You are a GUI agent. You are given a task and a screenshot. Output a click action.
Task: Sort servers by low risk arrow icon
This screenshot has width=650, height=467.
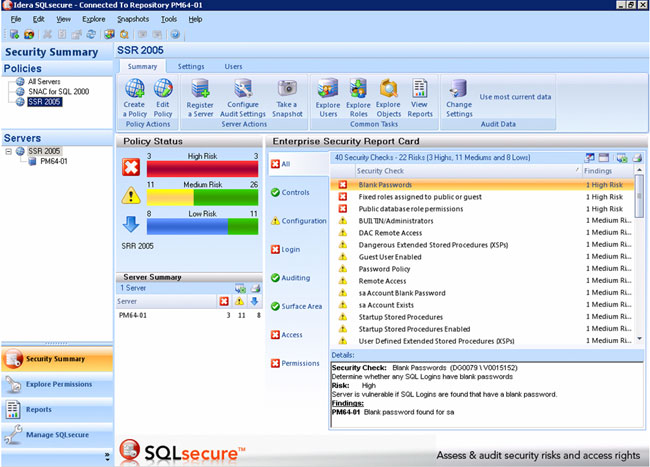click(255, 301)
